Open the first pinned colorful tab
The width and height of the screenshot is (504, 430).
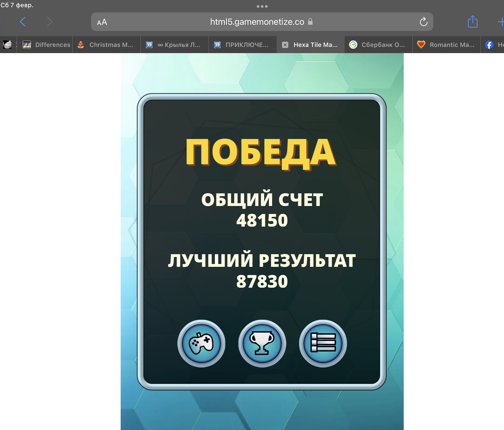7,45
